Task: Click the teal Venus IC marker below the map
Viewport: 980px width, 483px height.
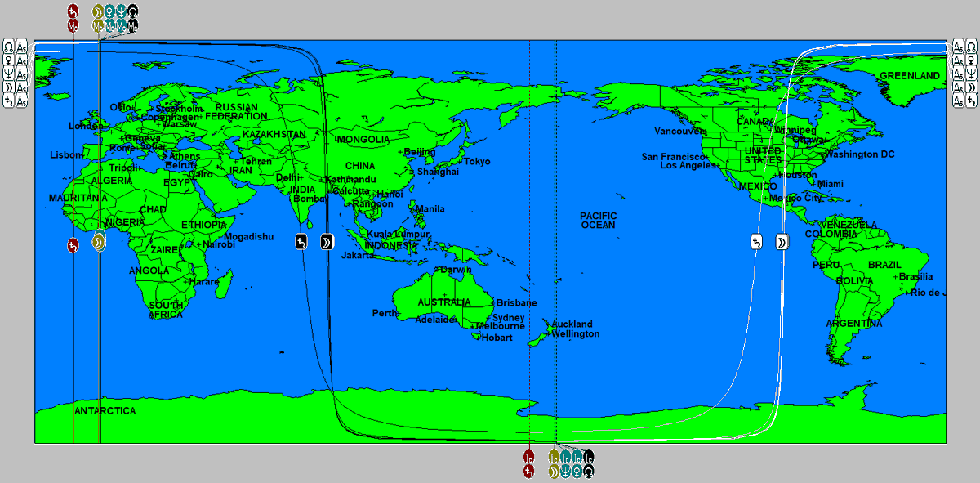Action: click(x=577, y=464)
